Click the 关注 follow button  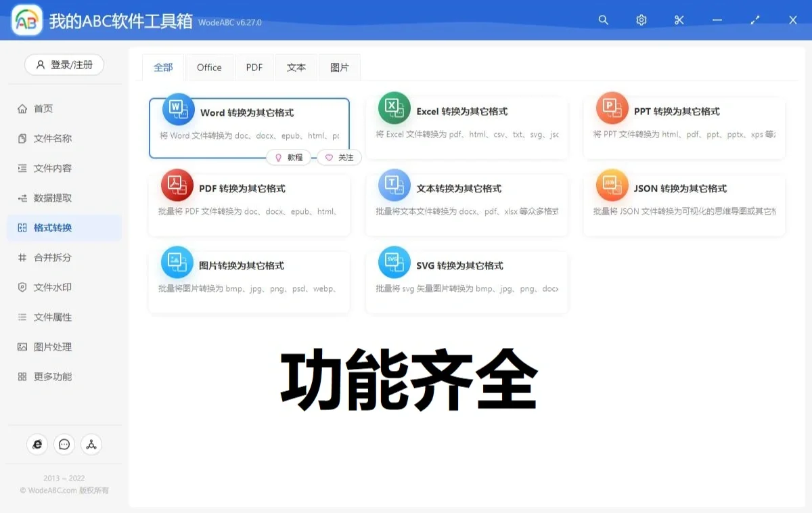coord(338,157)
